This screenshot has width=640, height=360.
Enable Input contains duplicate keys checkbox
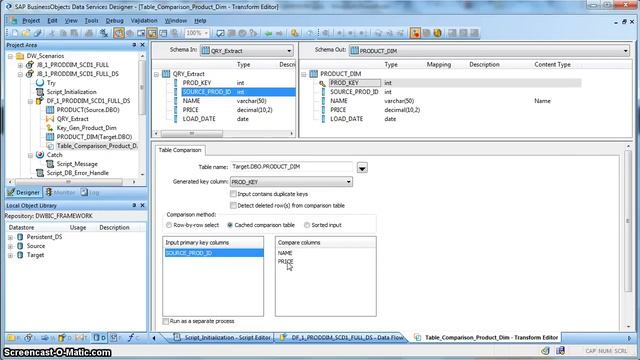[x=233, y=194]
